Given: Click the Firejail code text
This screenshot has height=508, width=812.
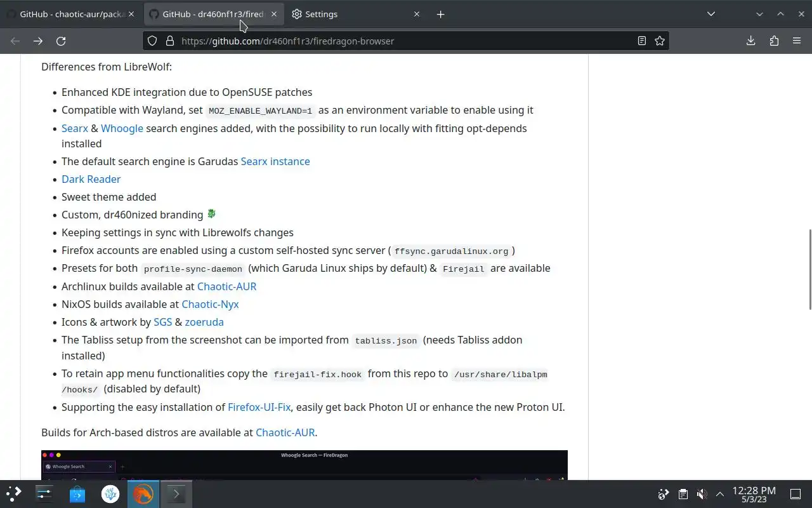Looking at the screenshot, I should coord(464,269).
